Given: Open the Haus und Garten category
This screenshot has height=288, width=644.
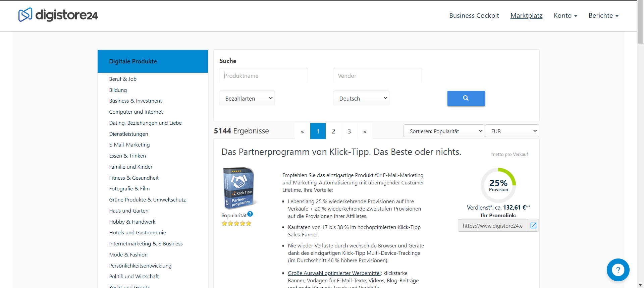Looking at the screenshot, I should coord(129,211).
